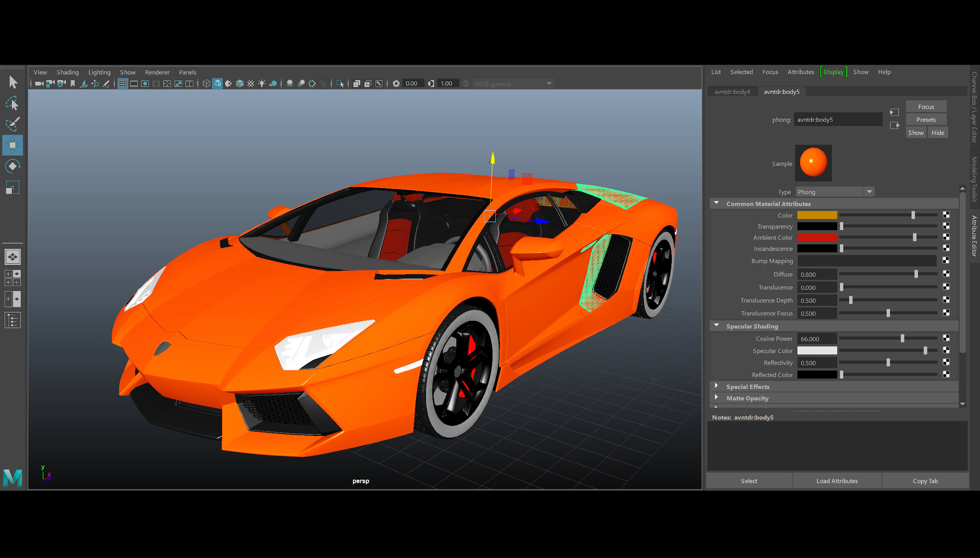Image resolution: width=980 pixels, height=558 pixels.
Task: Switch to single perspective view layout
Action: 13,257
